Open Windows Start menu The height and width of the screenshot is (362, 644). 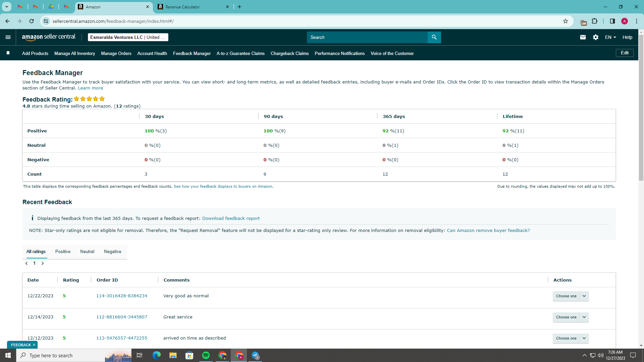click(x=8, y=355)
